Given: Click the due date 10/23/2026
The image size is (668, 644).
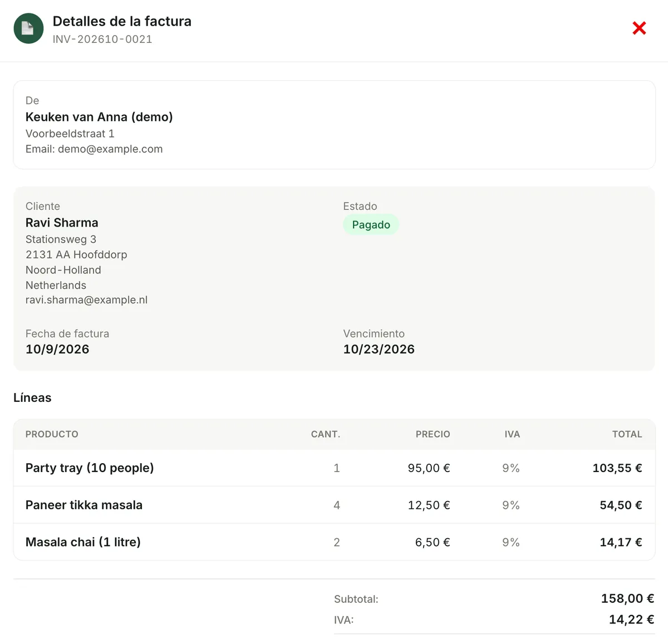Looking at the screenshot, I should [x=379, y=349].
